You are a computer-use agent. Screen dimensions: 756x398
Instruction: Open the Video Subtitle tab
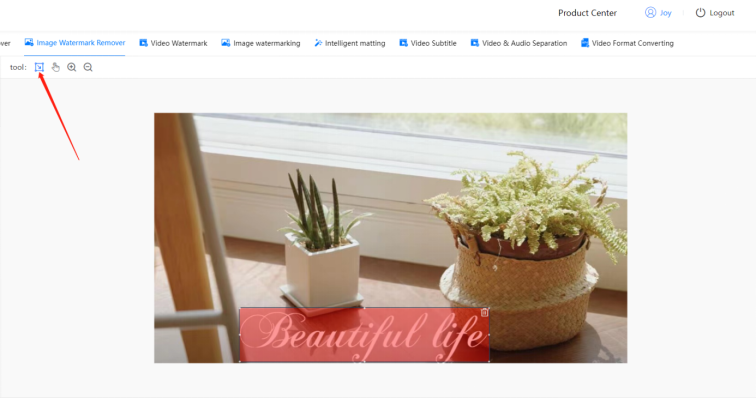(x=428, y=43)
